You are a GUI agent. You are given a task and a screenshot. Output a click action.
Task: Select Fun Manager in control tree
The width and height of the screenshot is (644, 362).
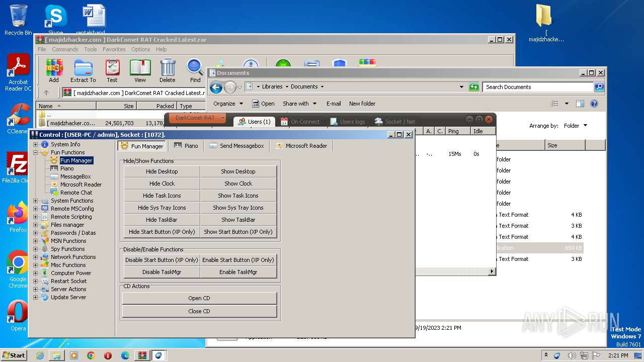point(76,160)
